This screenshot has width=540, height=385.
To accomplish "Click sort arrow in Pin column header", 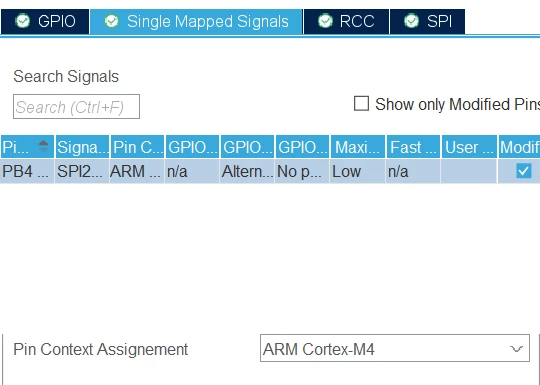I will 43,147.
